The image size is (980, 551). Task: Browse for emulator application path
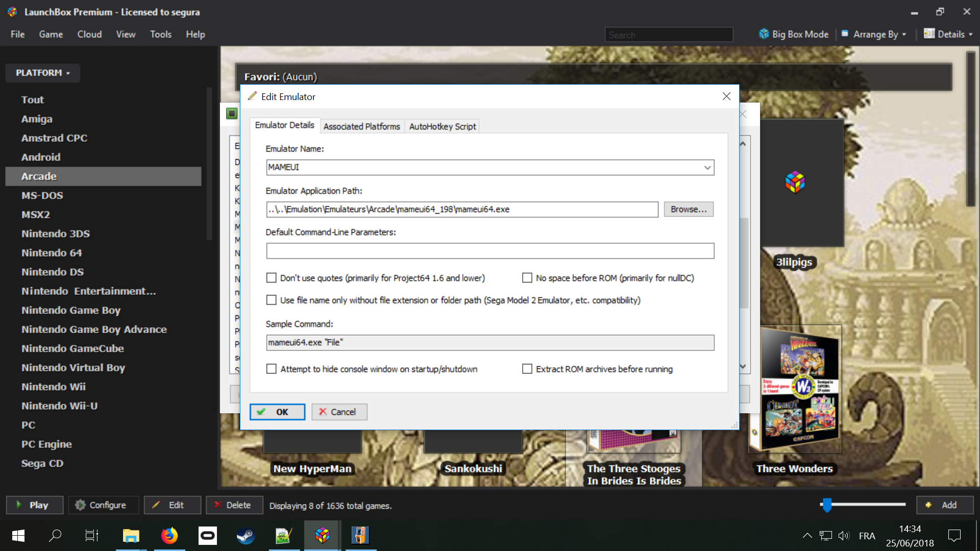[689, 209]
